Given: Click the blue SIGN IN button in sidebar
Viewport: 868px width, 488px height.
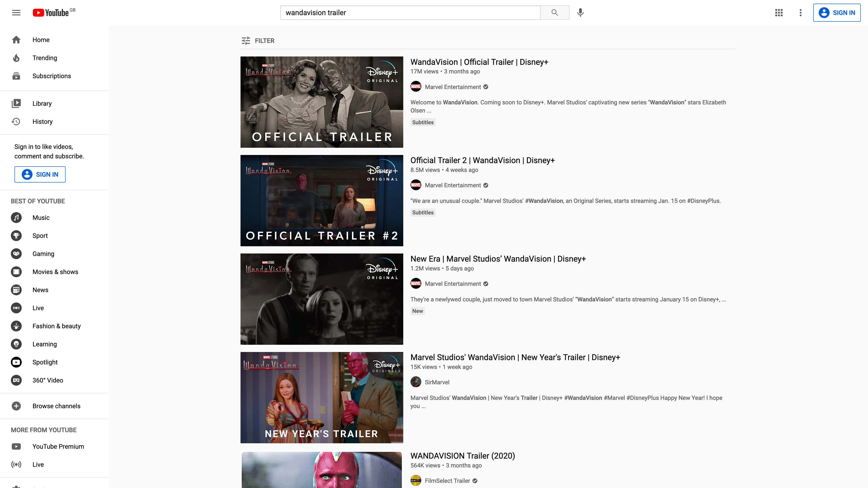Looking at the screenshot, I should (40, 174).
